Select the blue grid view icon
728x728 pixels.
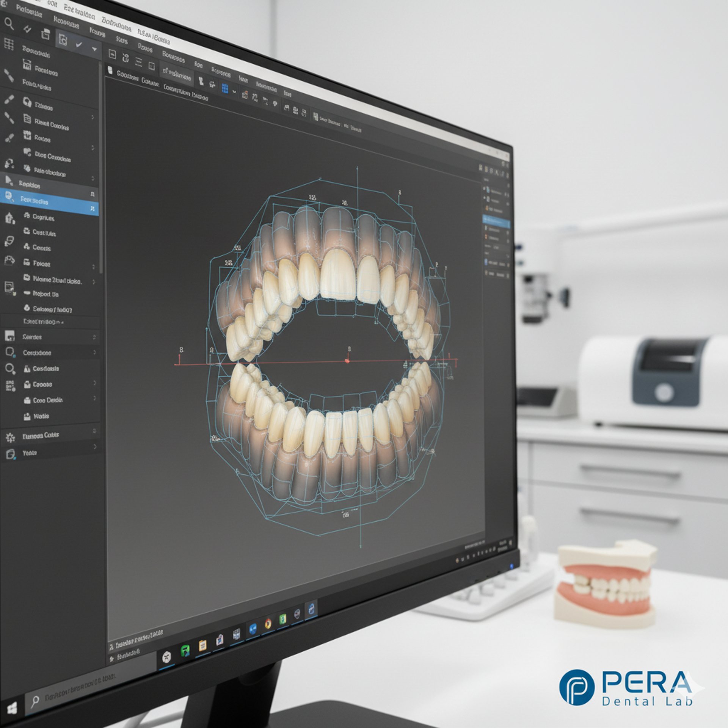pyautogui.click(x=225, y=89)
